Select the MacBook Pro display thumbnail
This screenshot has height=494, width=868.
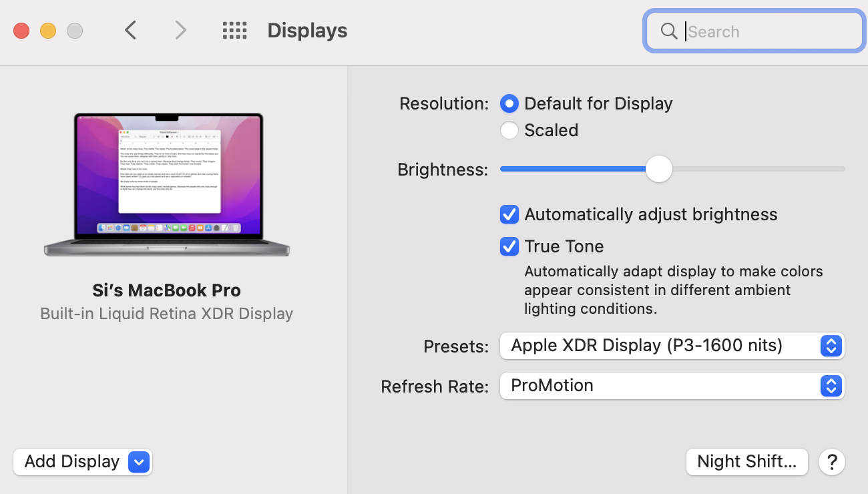[167, 184]
